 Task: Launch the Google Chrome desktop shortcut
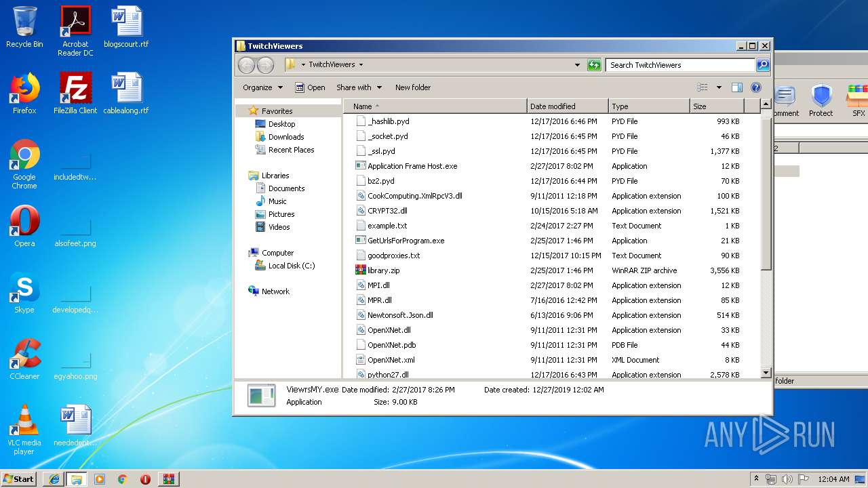click(24, 164)
